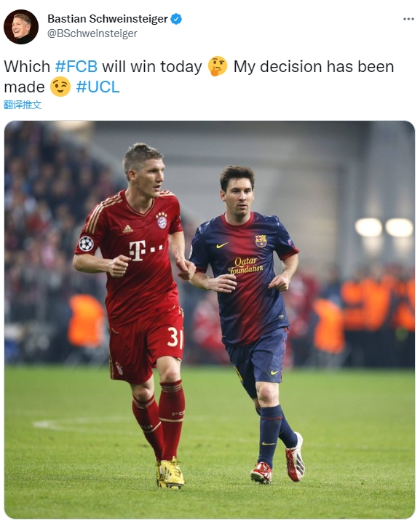Click the Qatar Foundation sponsor text
The width and height of the screenshot is (420, 521).
[x=246, y=265]
